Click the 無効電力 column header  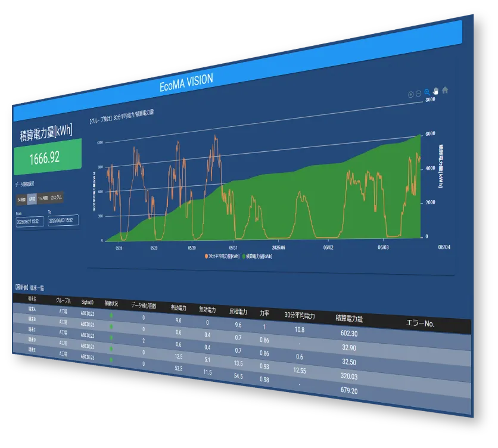pos(207,310)
